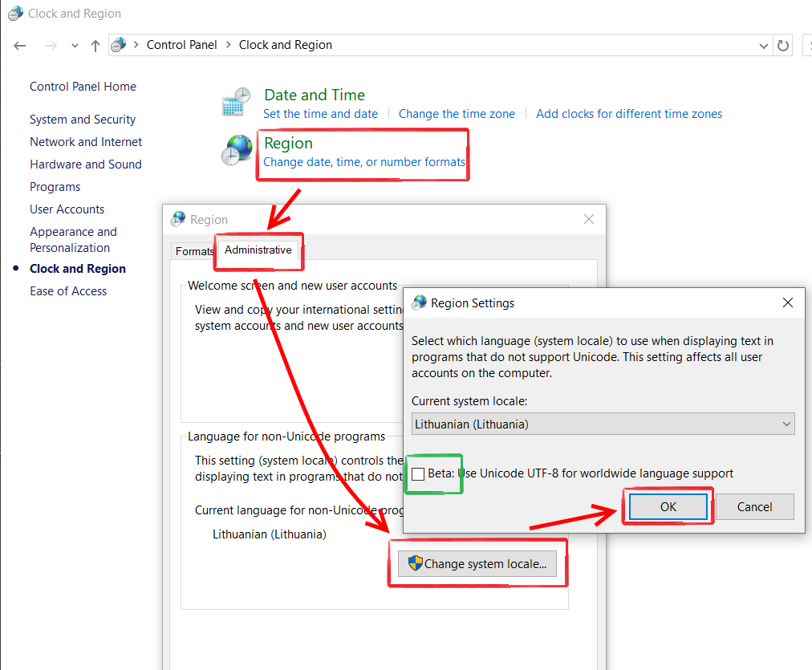The height and width of the screenshot is (670, 812).
Task: Select Clock and Region breadcrumb
Action: [286, 45]
